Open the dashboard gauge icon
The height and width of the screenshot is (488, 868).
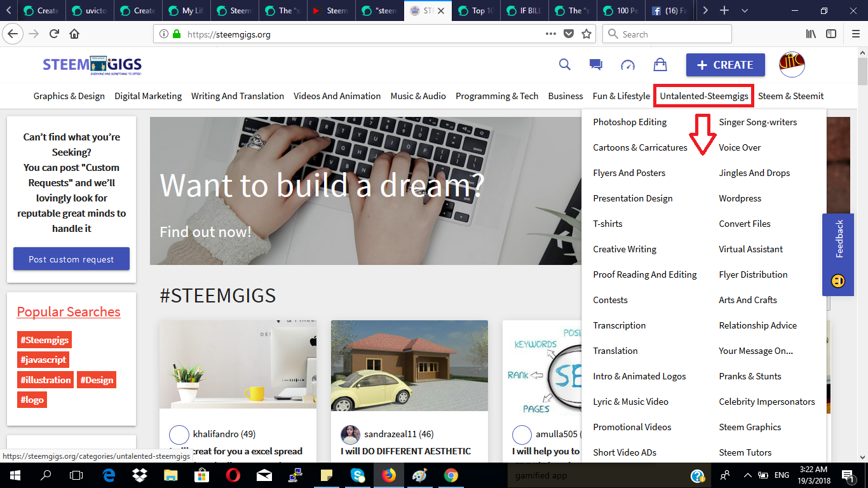pos(628,64)
